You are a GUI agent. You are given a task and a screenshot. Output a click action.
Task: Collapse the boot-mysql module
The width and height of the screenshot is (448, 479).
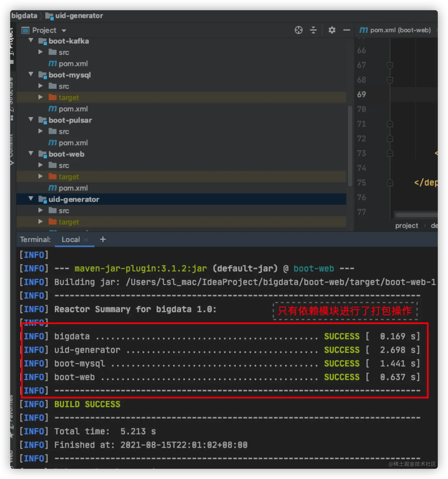tap(31, 74)
